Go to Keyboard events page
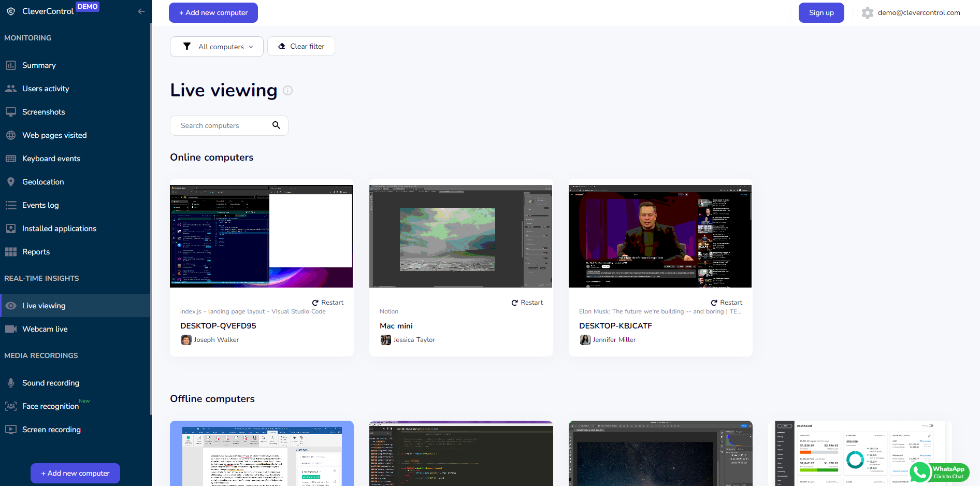This screenshot has height=486, width=980. 51,159
